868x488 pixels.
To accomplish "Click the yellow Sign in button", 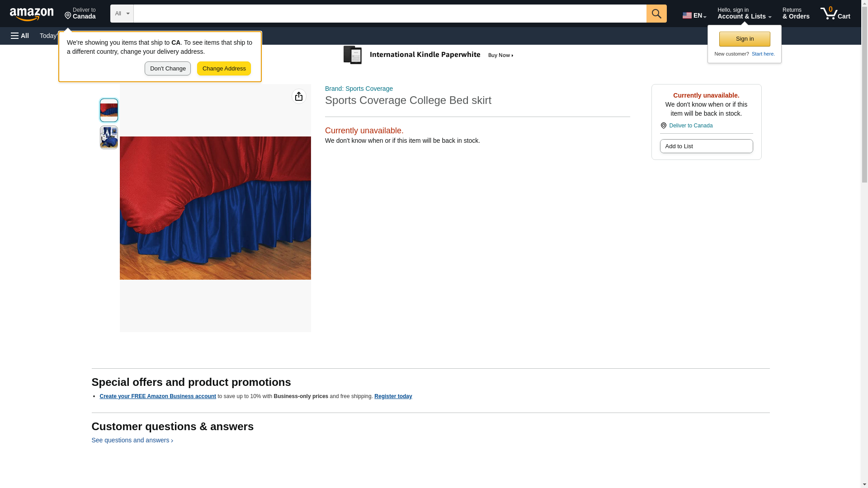I will (745, 39).
